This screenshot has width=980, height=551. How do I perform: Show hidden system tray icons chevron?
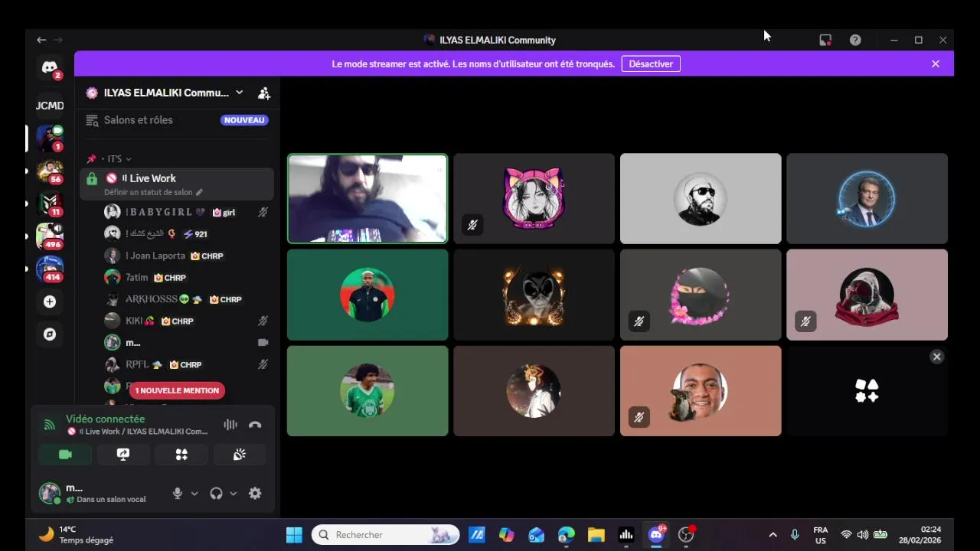coord(773,535)
